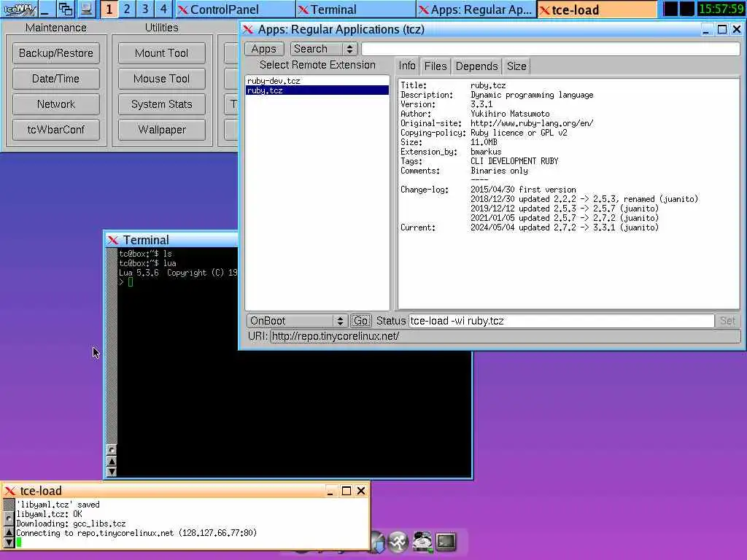Click the Terminal scrollbar home button above arrows
This screenshot has height=560, width=747.
coord(111,449)
